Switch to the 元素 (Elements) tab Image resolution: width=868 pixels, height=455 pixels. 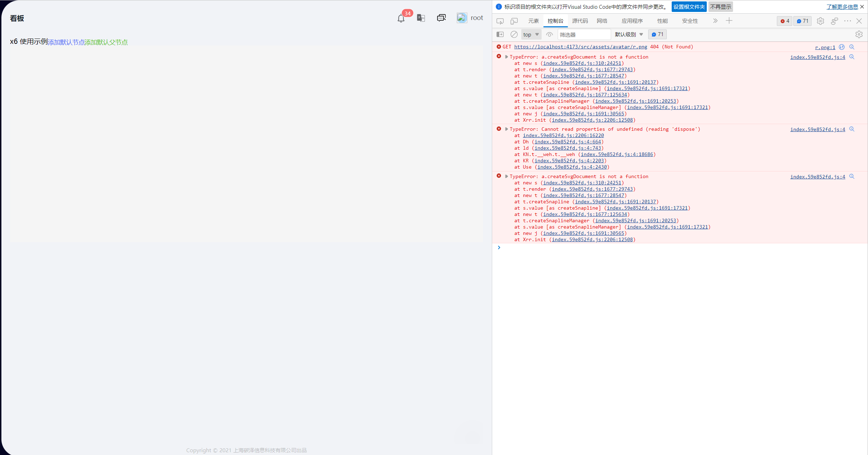click(534, 21)
